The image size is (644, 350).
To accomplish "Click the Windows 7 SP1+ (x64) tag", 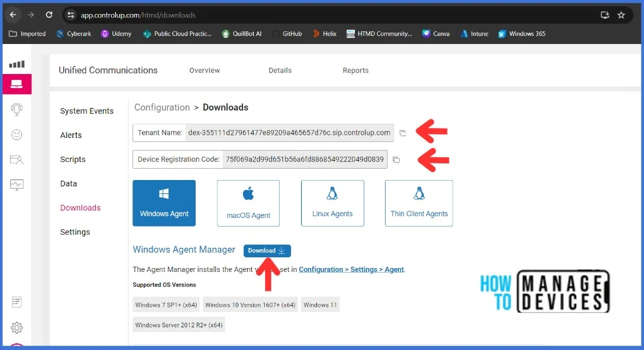I will (x=166, y=305).
